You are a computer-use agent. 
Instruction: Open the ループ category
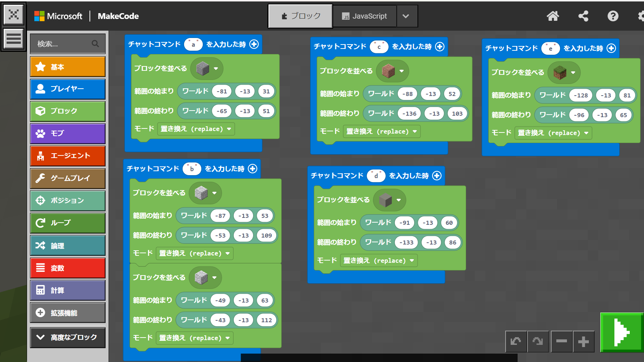68,223
